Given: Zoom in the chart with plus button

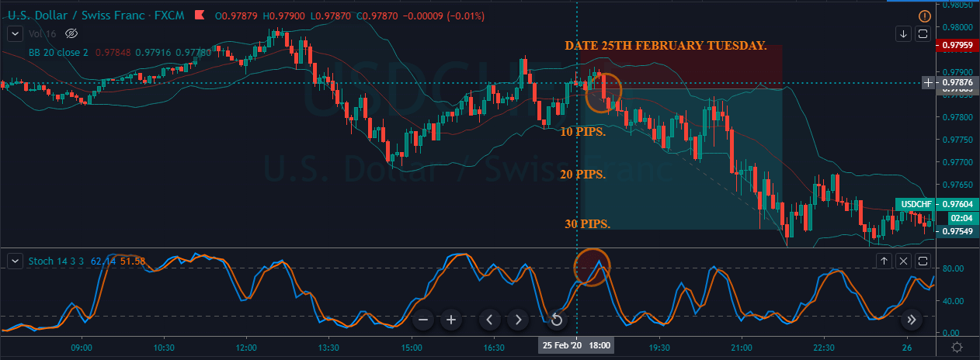Looking at the screenshot, I should pos(450,319).
